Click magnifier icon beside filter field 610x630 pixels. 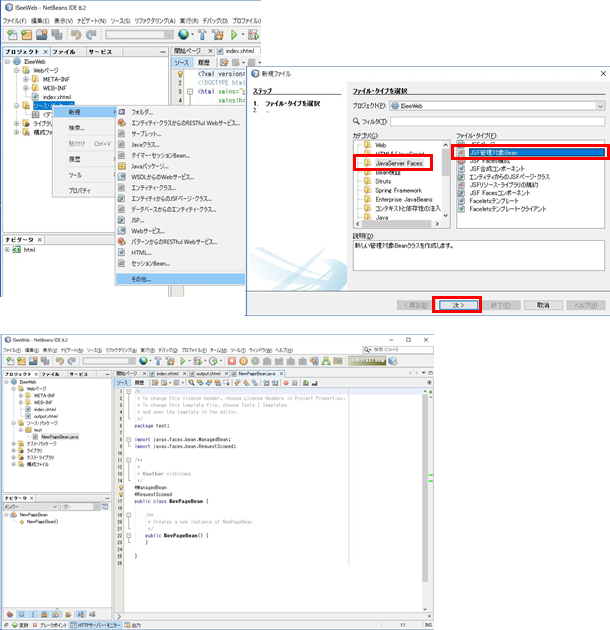pos(356,121)
